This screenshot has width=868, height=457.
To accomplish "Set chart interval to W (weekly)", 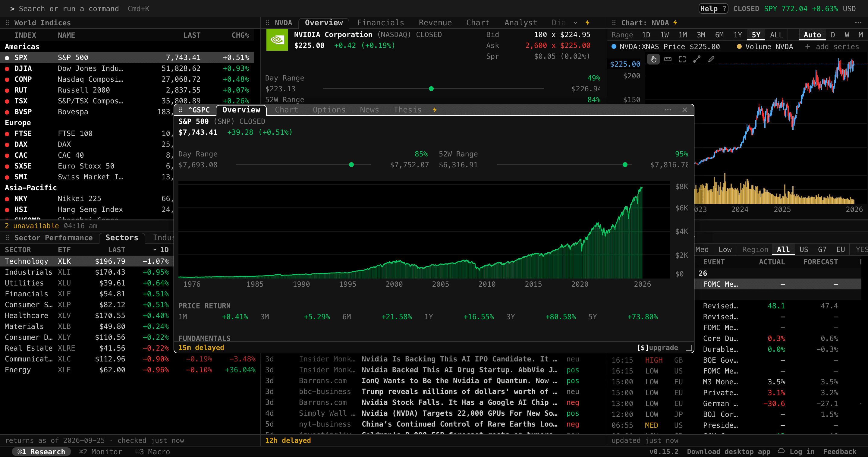I will (x=847, y=35).
